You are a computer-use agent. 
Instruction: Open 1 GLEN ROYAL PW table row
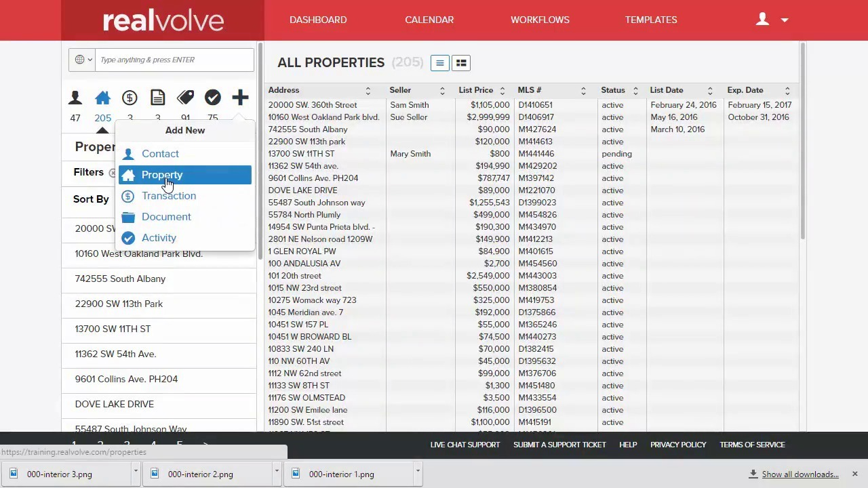click(x=532, y=251)
